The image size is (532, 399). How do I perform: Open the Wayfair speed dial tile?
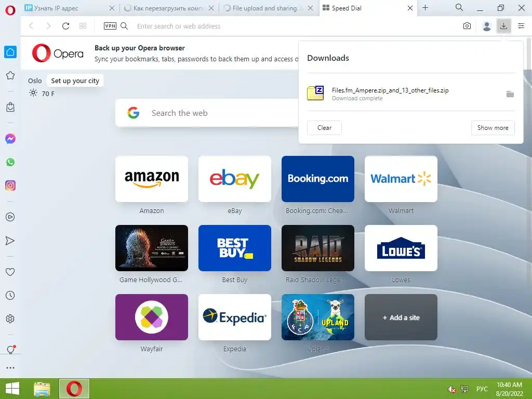152,317
